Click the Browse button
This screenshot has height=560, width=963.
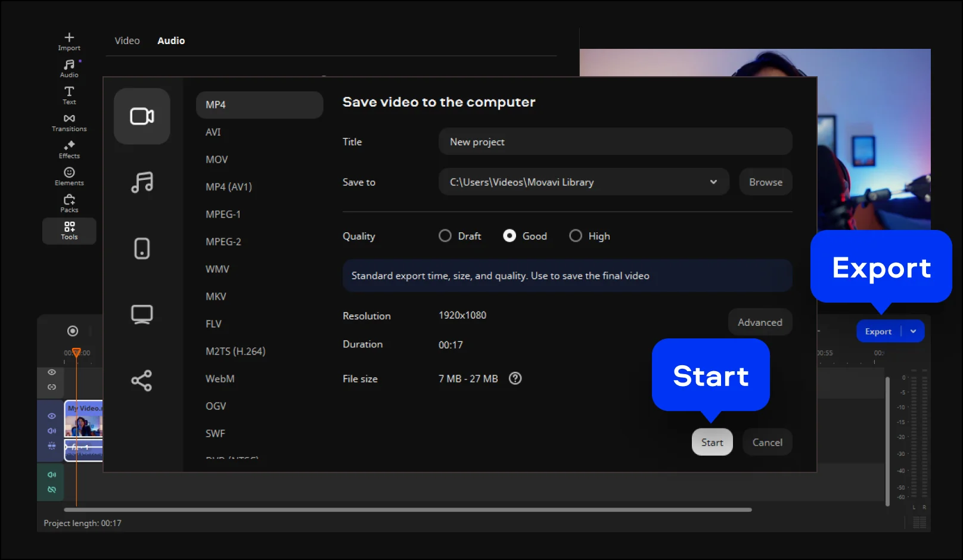point(766,182)
